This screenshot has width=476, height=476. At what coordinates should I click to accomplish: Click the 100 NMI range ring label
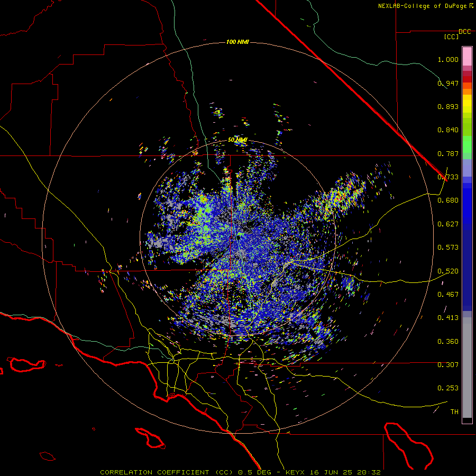[x=237, y=42]
